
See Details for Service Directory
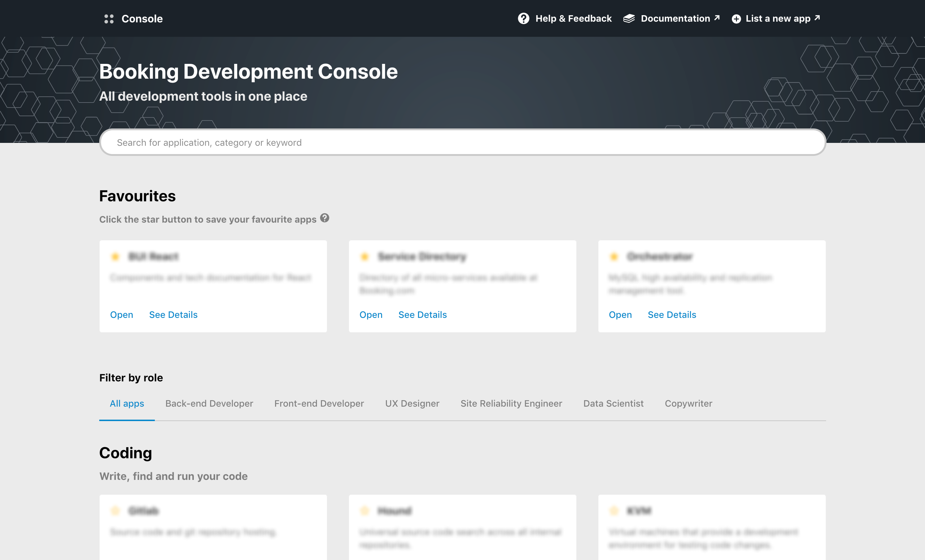click(x=422, y=315)
